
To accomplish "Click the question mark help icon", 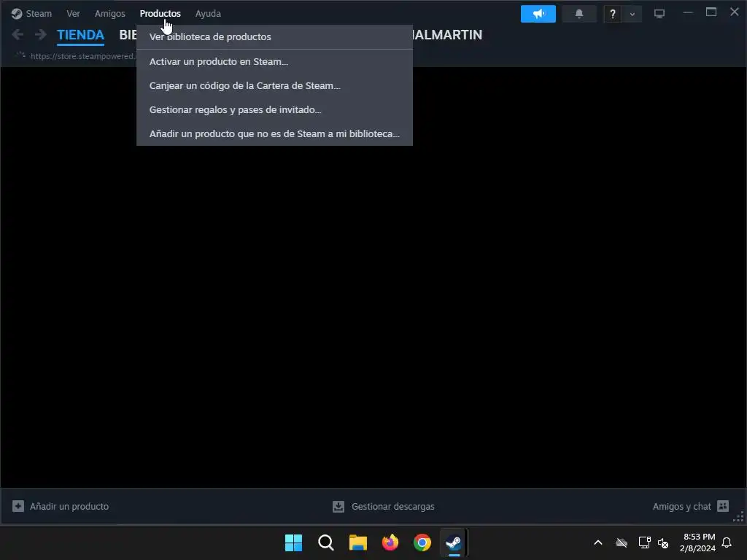I will [613, 14].
